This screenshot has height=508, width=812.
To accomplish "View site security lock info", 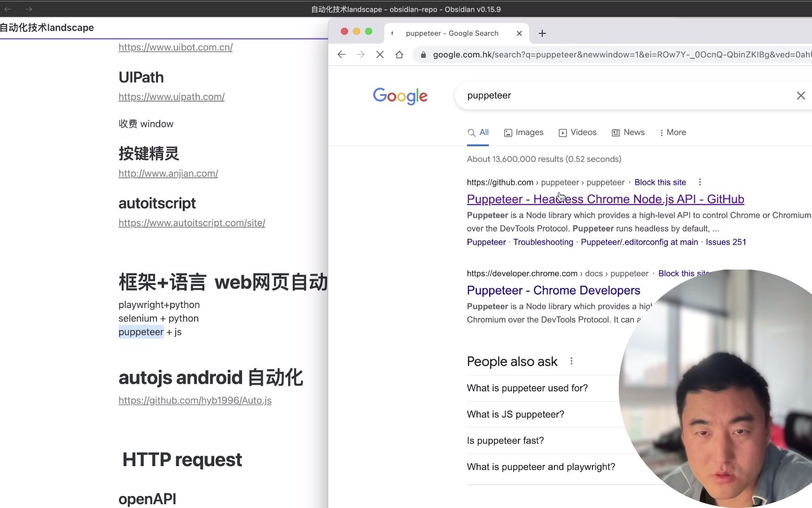I will (x=423, y=55).
